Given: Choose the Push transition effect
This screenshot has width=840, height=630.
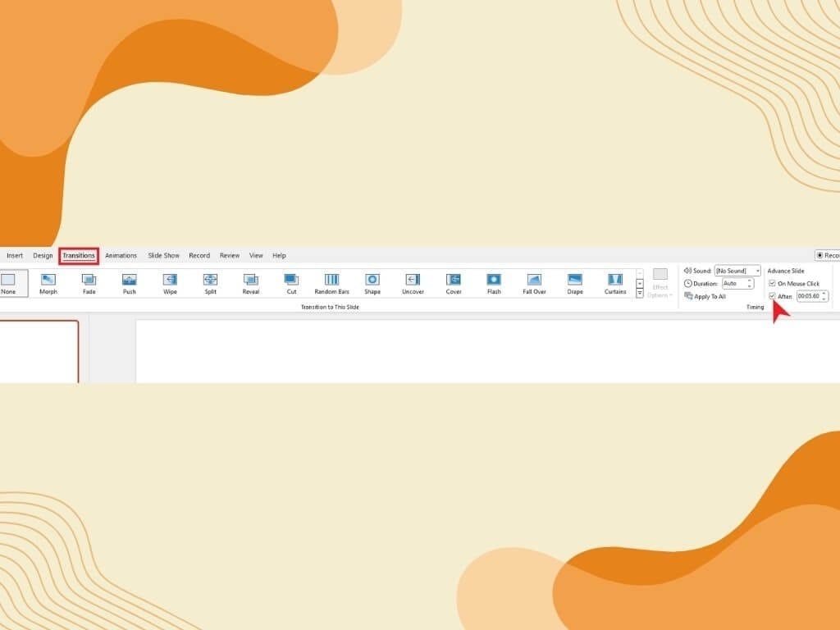Looking at the screenshot, I should point(129,283).
